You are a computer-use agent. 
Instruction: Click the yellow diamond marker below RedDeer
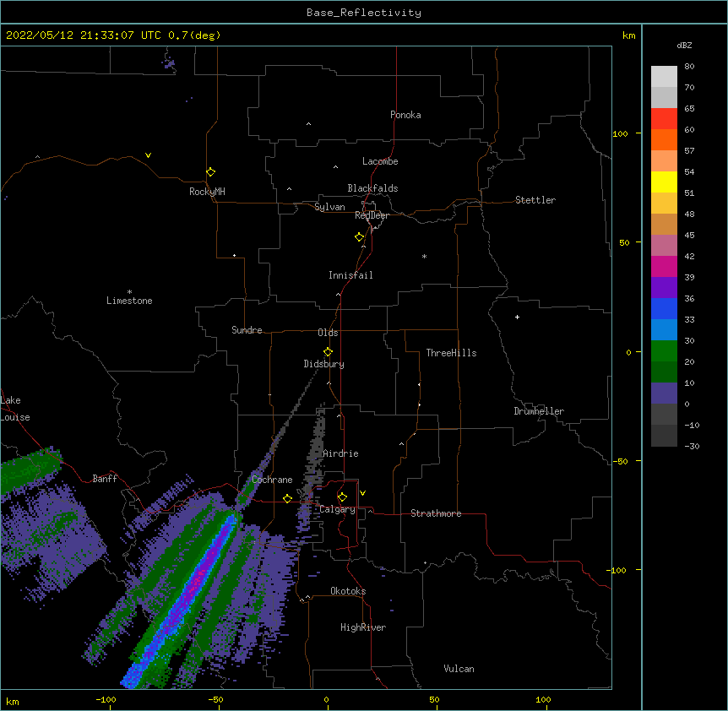pos(359,237)
